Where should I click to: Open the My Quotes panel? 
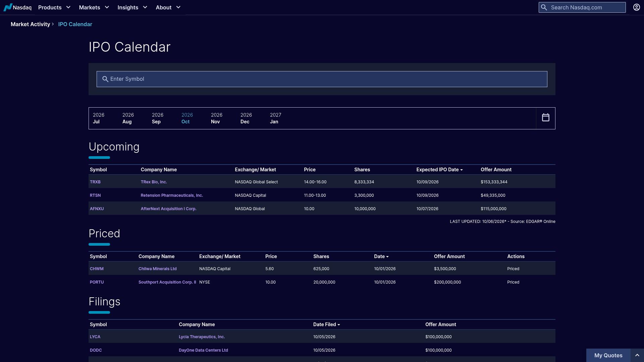608,355
